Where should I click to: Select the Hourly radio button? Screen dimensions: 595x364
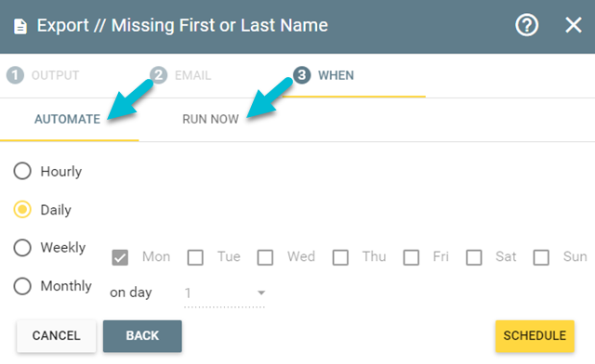[x=22, y=171]
